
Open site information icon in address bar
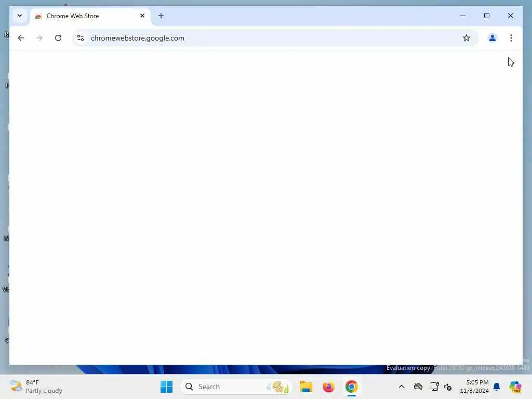[81, 38]
